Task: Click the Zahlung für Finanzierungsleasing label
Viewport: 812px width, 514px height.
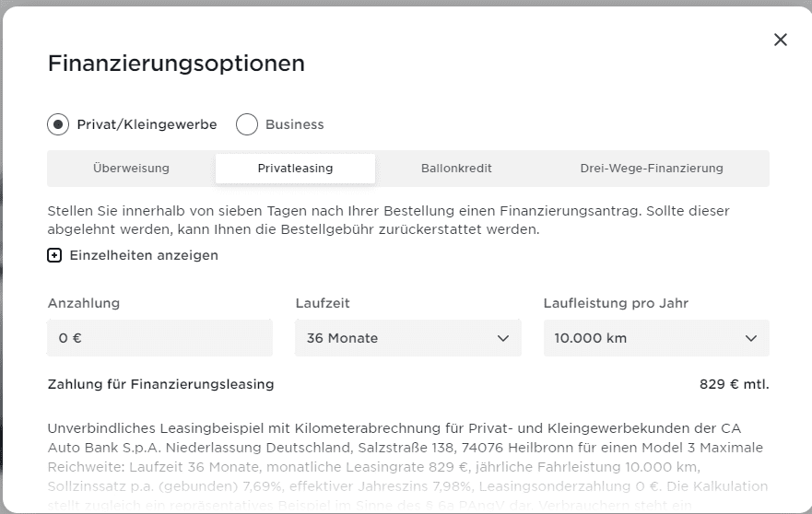Action: [160, 384]
